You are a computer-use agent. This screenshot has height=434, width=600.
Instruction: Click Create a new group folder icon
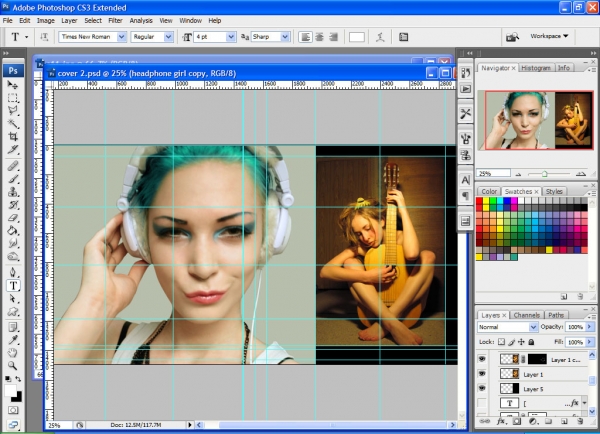(x=548, y=421)
